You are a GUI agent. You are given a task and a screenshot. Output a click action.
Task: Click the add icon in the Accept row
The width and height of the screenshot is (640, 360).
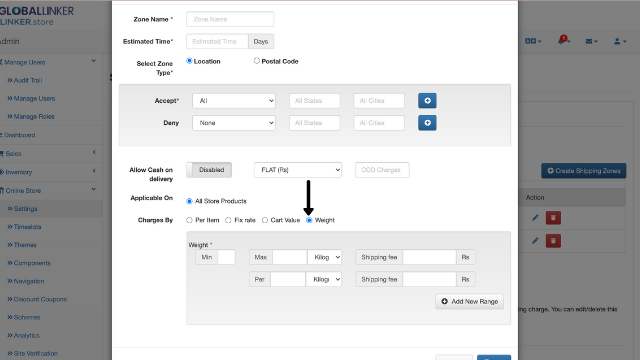coord(427,101)
